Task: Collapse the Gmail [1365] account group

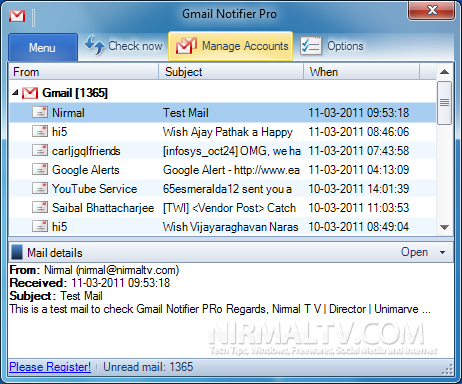Action: click(x=15, y=93)
